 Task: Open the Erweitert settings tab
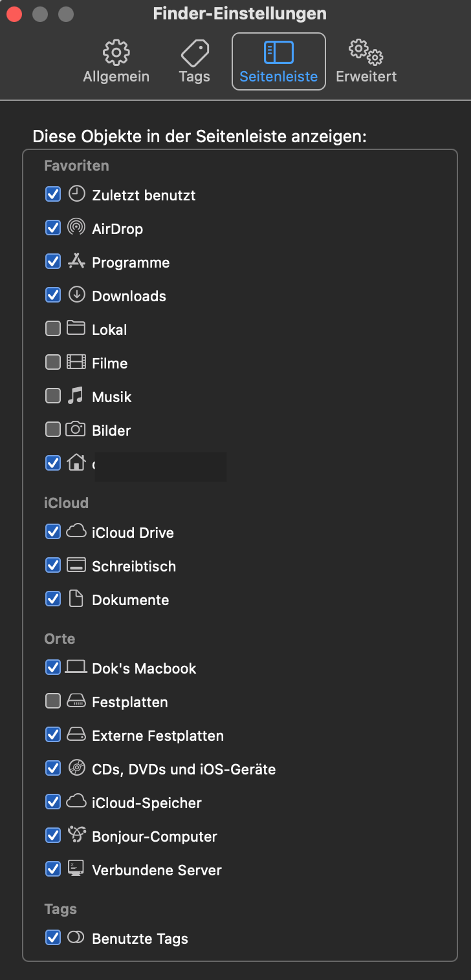(x=366, y=62)
